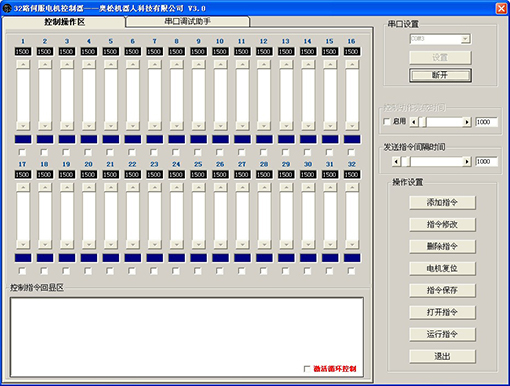This screenshot has width=510, height=386.
Task: Click up arrow of channel 3 slider
Action: click(67, 64)
